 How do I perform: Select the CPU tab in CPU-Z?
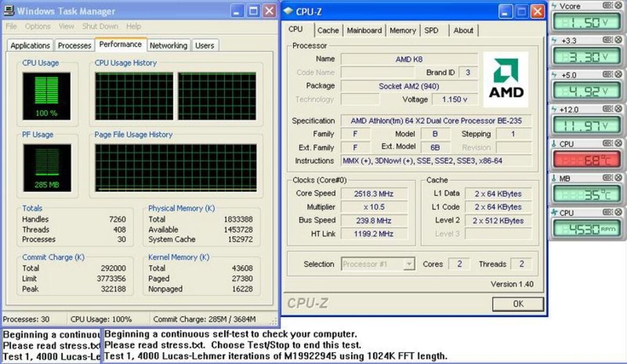(x=295, y=29)
